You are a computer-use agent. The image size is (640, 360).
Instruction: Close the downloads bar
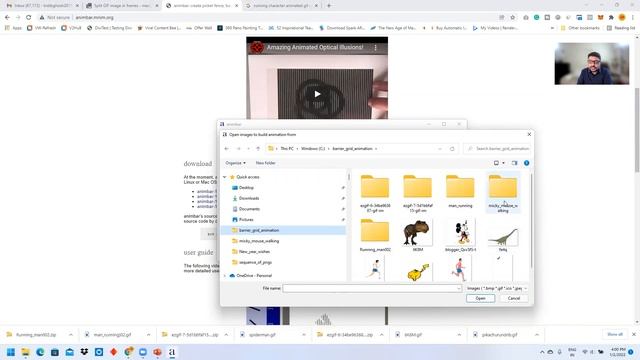coord(634,334)
